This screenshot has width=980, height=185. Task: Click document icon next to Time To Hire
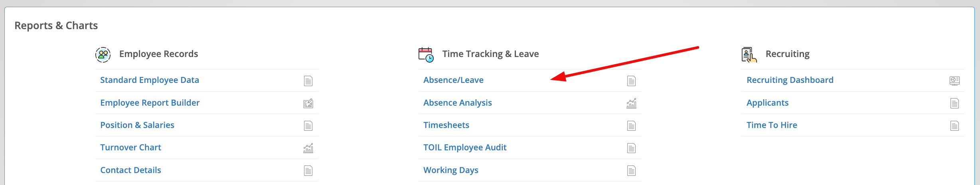point(954,126)
